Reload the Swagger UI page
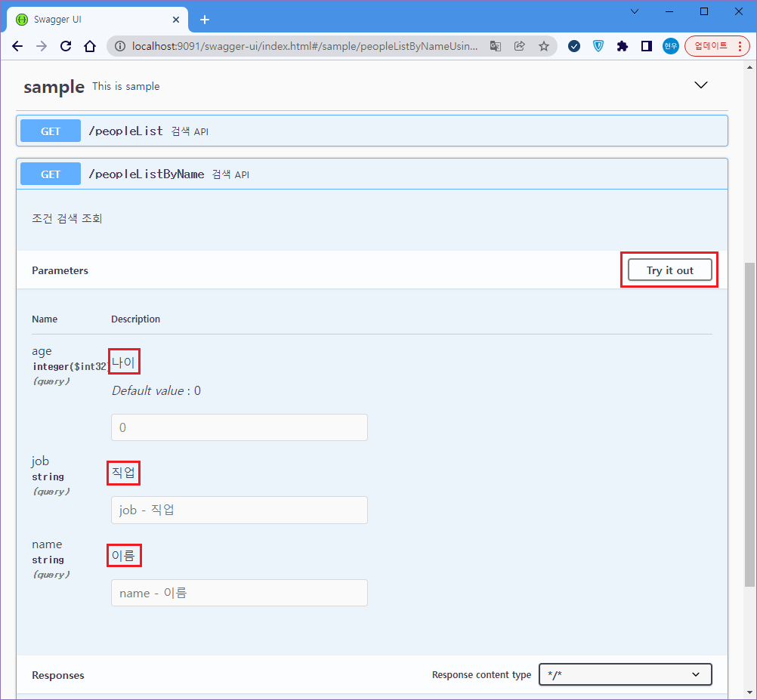757x700 pixels. [x=66, y=46]
